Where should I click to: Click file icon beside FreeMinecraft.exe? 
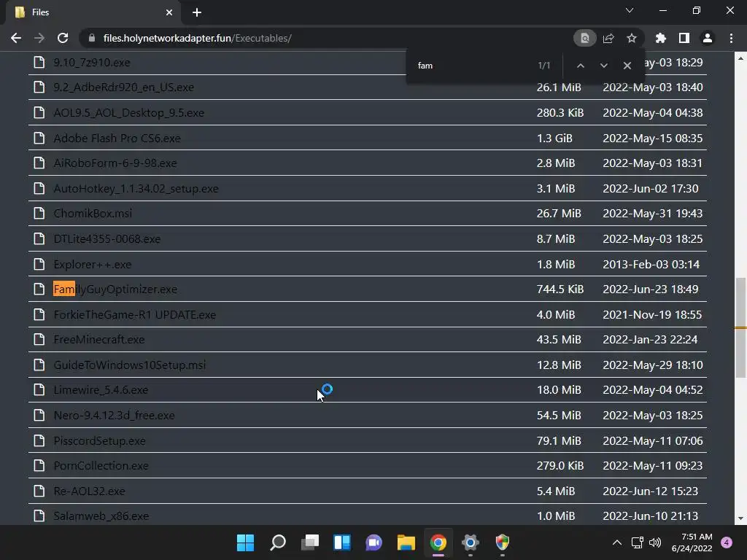pos(39,340)
